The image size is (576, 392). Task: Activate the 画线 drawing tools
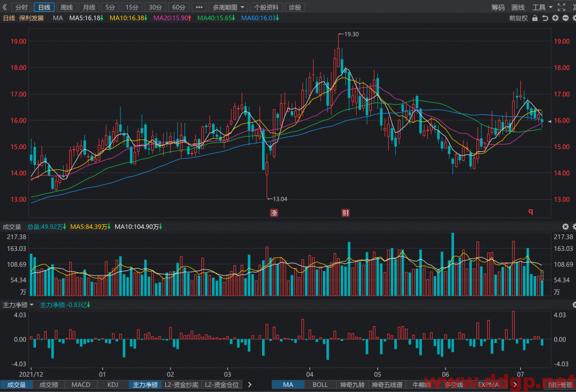[x=518, y=7]
